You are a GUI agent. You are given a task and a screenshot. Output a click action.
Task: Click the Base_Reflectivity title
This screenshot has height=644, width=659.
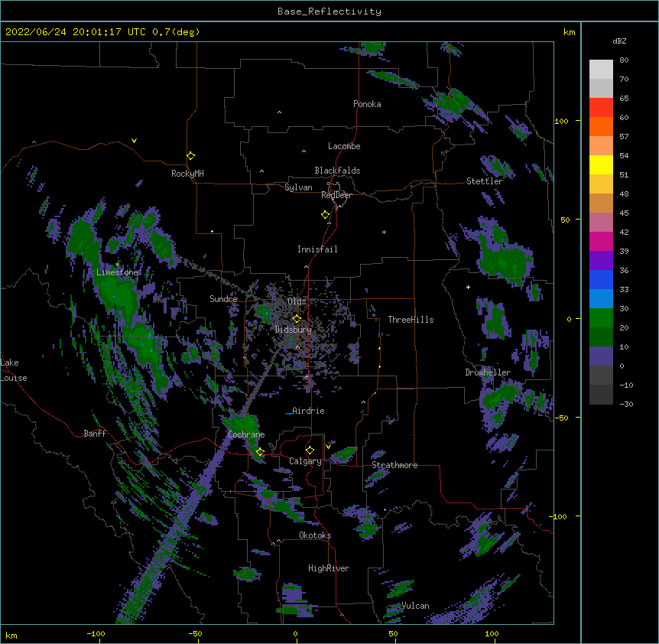coord(329,11)
